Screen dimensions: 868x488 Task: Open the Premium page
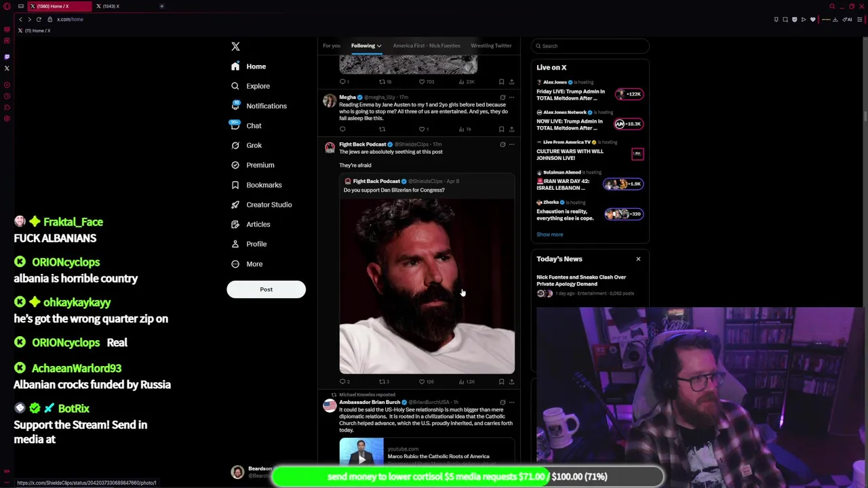pyautogui.click(x=252, y=165)
